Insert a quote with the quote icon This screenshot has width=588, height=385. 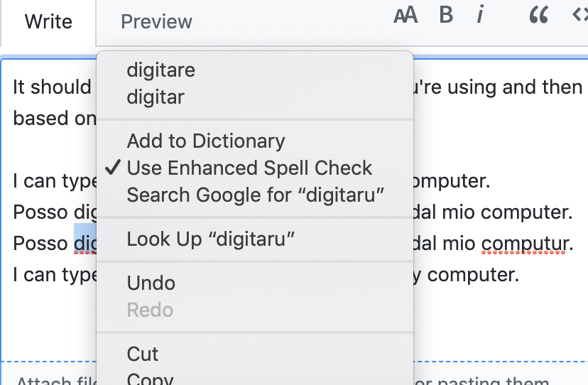pyautogui.click(x=539, y=16)
